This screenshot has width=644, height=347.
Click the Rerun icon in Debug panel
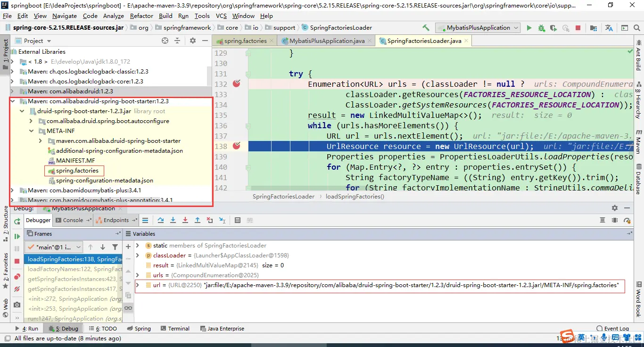point(17,222)
